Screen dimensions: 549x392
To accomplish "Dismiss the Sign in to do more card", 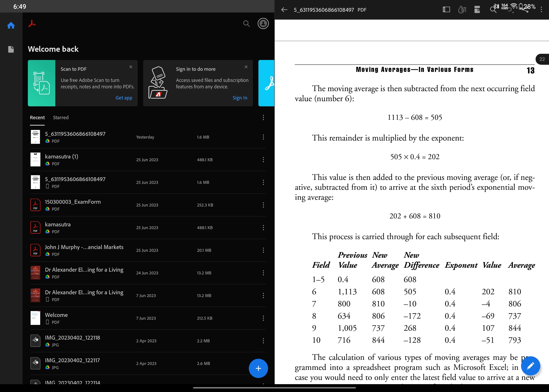I will pyautogui.click(x=246, y=67).
